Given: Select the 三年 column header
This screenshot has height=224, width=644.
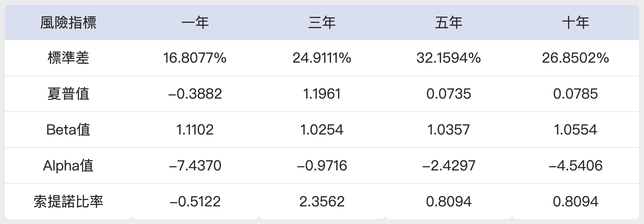Looking at the screenshot, I should 322,23.
